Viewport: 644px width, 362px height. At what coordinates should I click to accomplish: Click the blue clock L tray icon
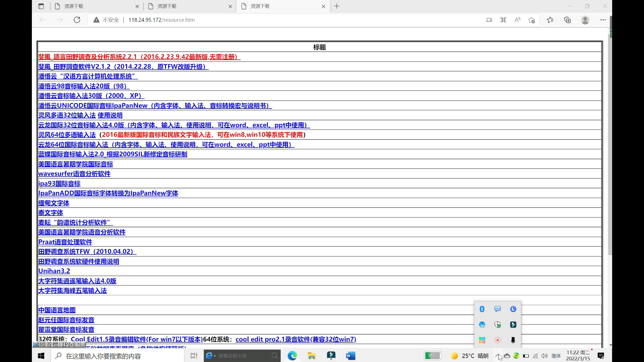[513, 309]
